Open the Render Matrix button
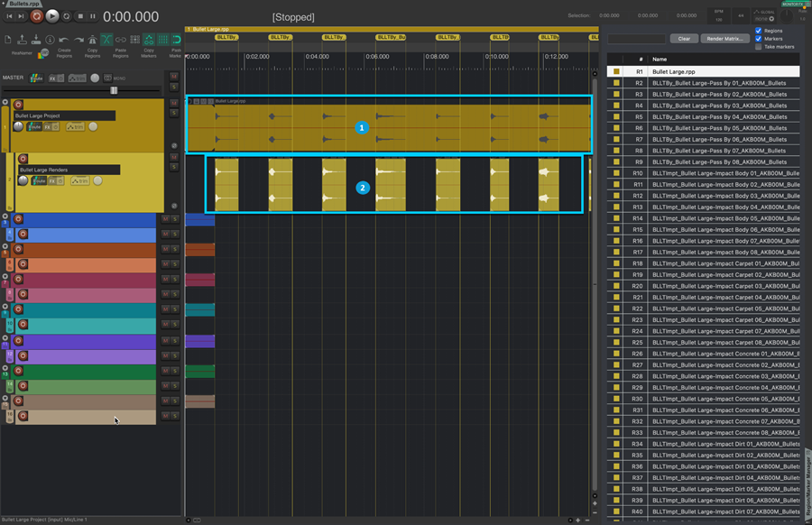The height and width of the screenshot is (525, 812). pos(724,39)
